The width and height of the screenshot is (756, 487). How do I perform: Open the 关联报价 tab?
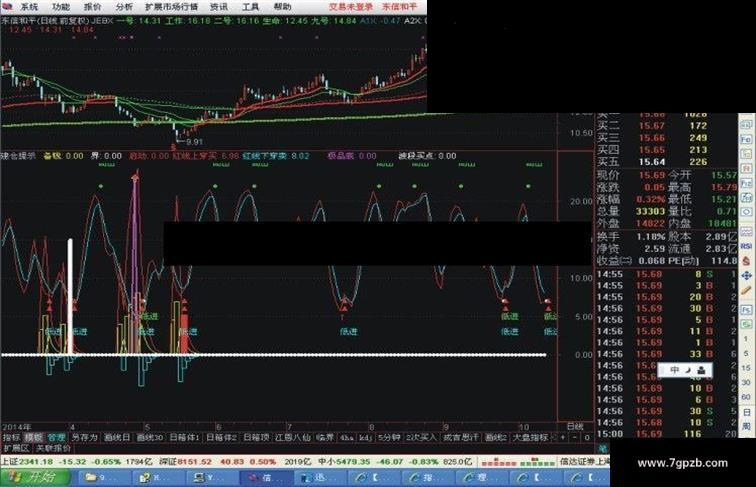point(54,448)
